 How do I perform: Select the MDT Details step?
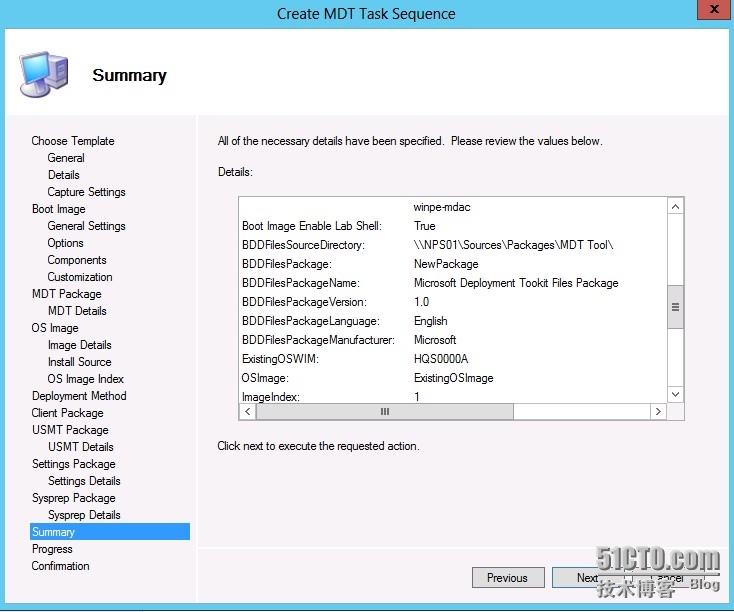click(x=77, y=311)
